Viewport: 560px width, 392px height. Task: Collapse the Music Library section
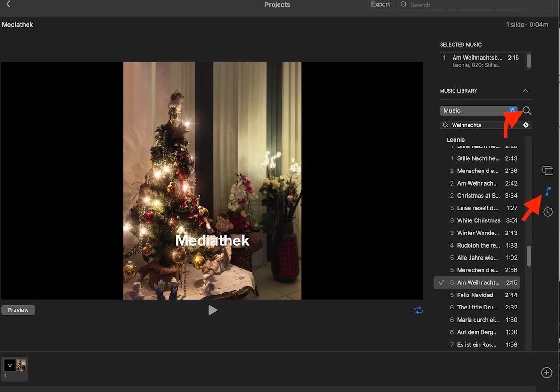[x=525, y=90]
